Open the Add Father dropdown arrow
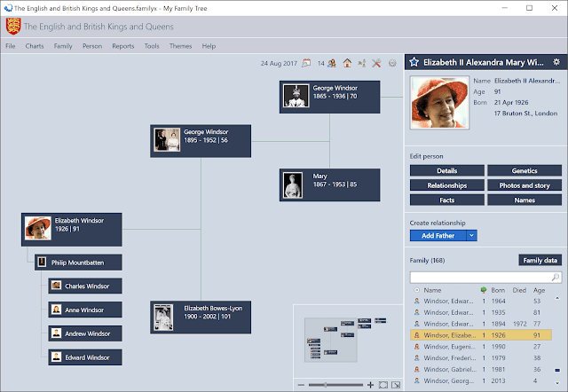Image resolution: width=568 pixels, height=392 pixels. pyautogui.click(x=471, y=235)
